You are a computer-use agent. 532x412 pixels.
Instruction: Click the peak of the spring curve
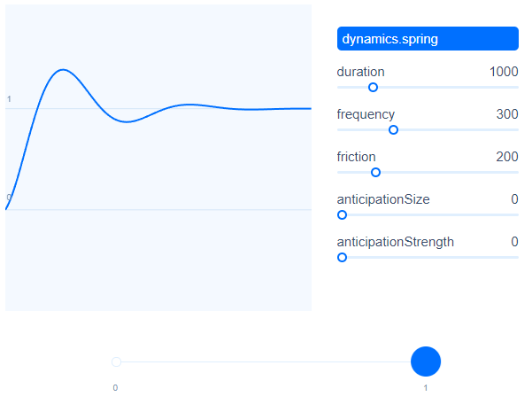pyautogui.click(x=63, y=70)
